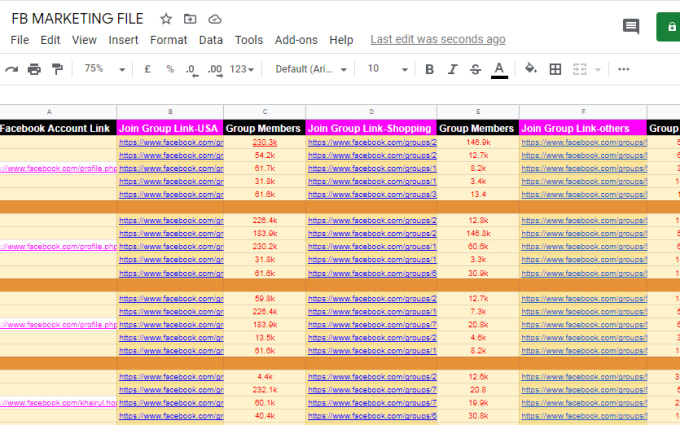680x425 pixels.
Task: Toggle italic formatting
Action: (x=452, y=69)
